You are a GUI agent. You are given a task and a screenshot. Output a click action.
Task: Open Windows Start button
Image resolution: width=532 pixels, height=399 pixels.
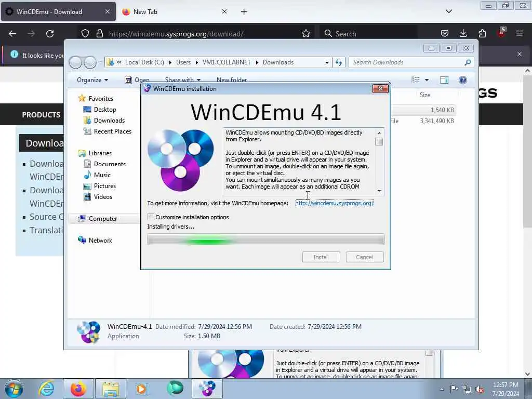14,389
